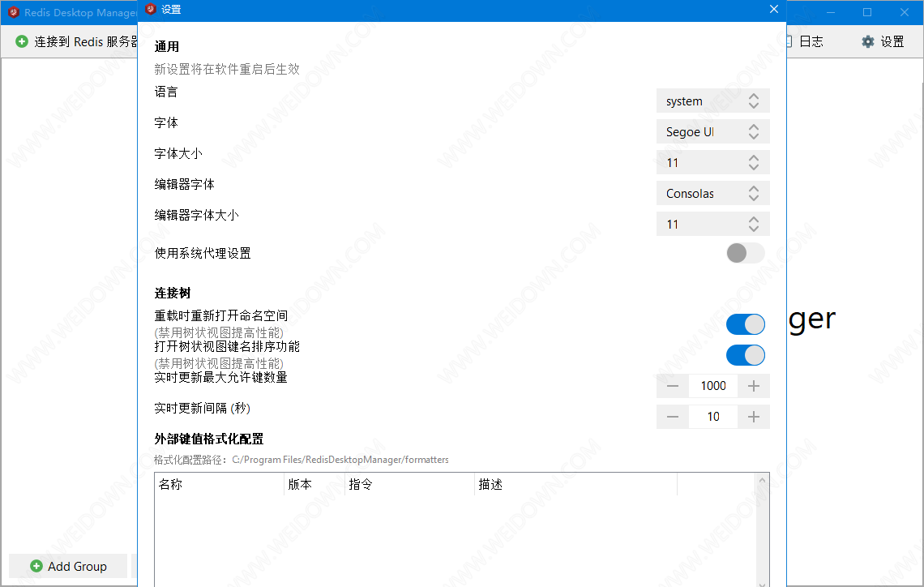Click the gear icon for 设置 in main toolbar
The height and width of the screenshot is (587, 924).
867,41
